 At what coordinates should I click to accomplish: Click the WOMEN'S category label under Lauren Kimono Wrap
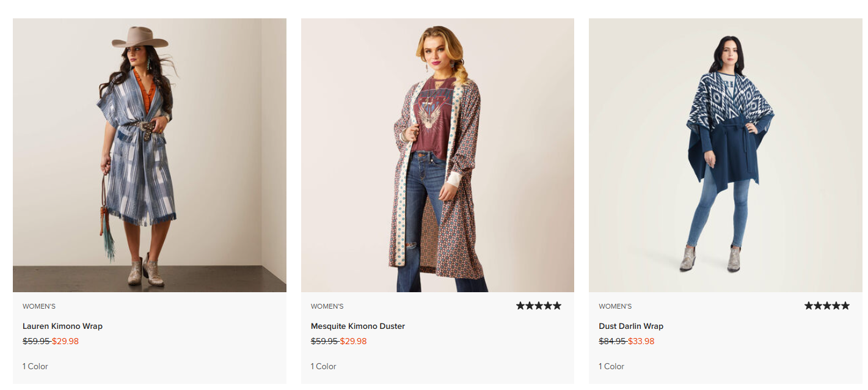[38, 306]
